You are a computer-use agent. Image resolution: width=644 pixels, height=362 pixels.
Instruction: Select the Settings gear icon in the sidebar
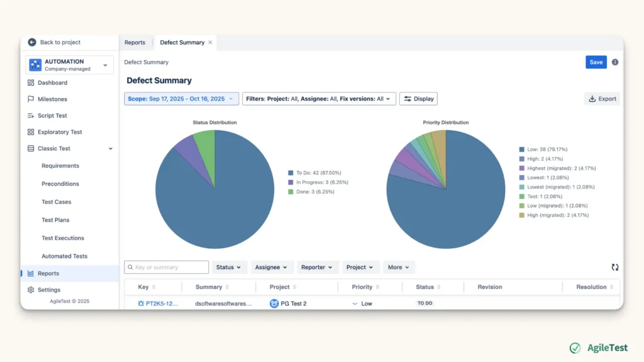(31, 290)
